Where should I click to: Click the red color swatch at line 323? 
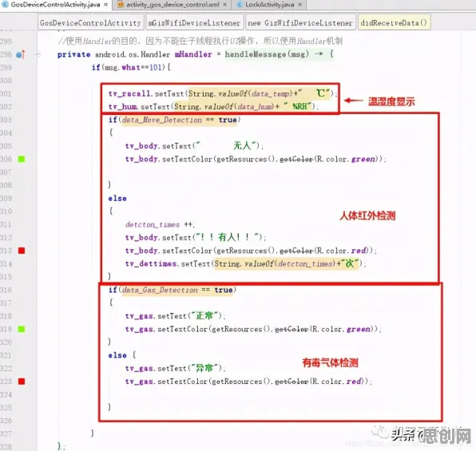point(22,382)
